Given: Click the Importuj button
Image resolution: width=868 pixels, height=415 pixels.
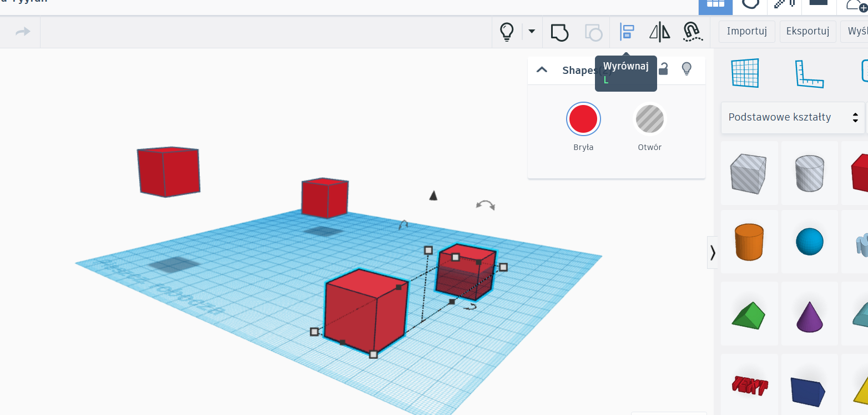Looking at the screenshot, I should pyautogui.click(x=746, y=31).
